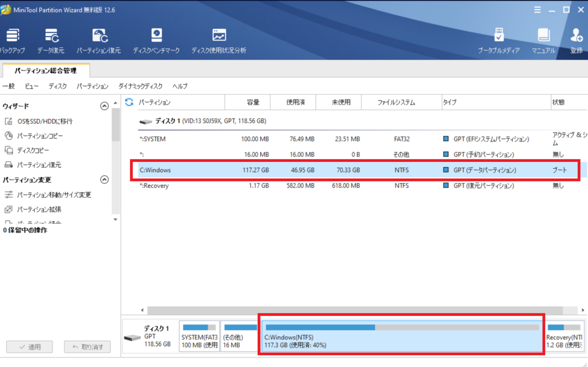Open the Disk (ディスク) menu
This screenshot has height=367, width=588.
pyautogui.click(x=58, y=86)
